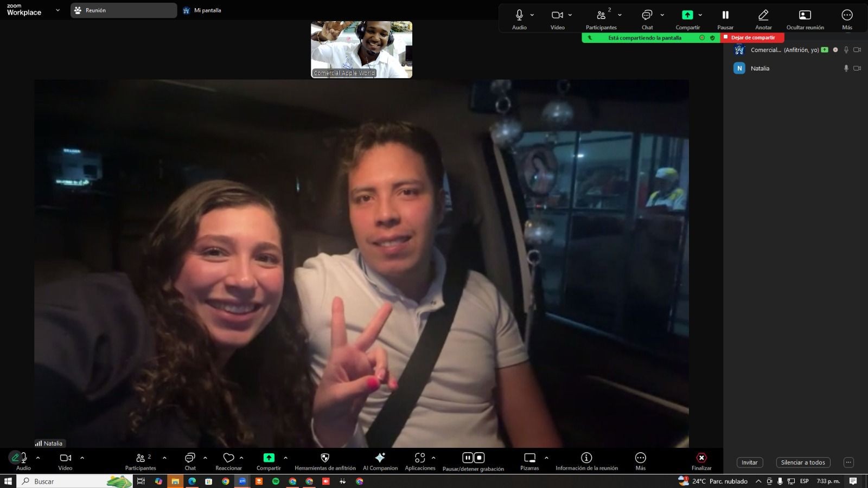This screenshot has height=488, width=868.
Task: Pause screen sharing with the Pausar button
Action: 725,16
